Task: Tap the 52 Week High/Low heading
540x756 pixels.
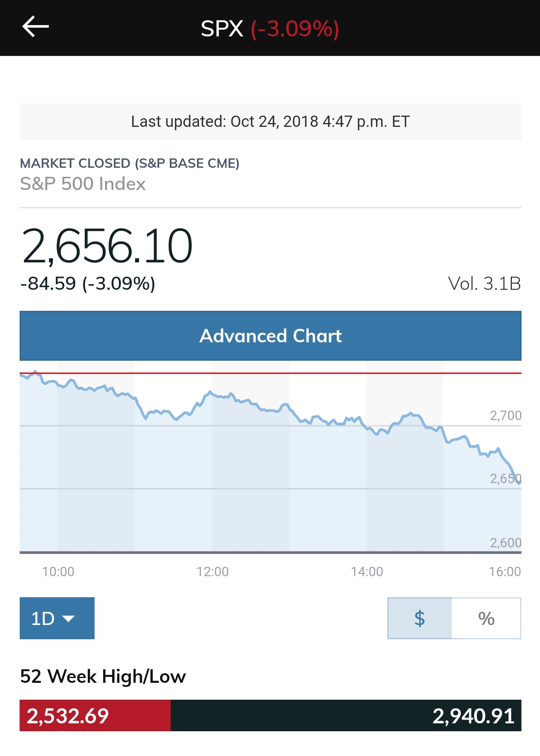Action: tap(103, 676)
